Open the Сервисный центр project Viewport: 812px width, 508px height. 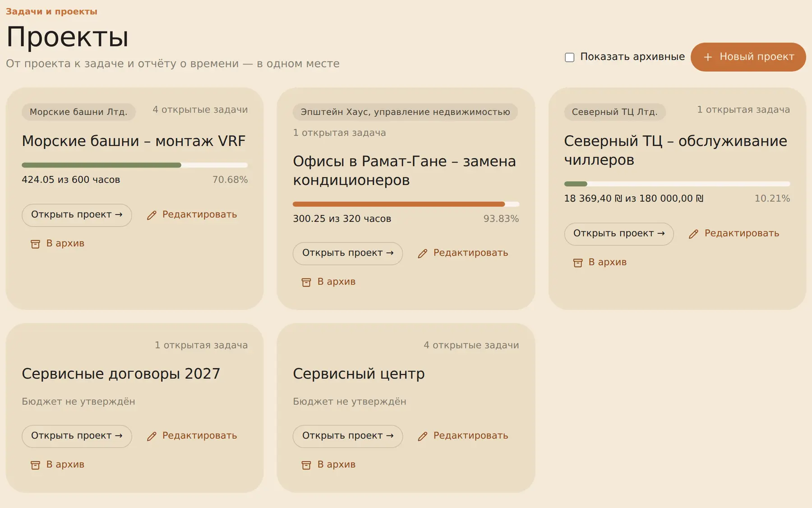pyautogui.click(x=347, y=436)
